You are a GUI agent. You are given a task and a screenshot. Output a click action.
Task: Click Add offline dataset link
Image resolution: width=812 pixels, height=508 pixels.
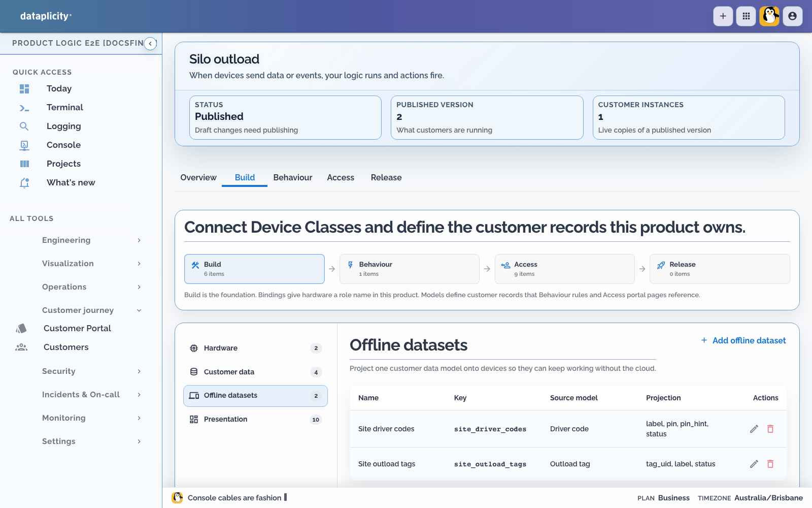tap(743, 341)
